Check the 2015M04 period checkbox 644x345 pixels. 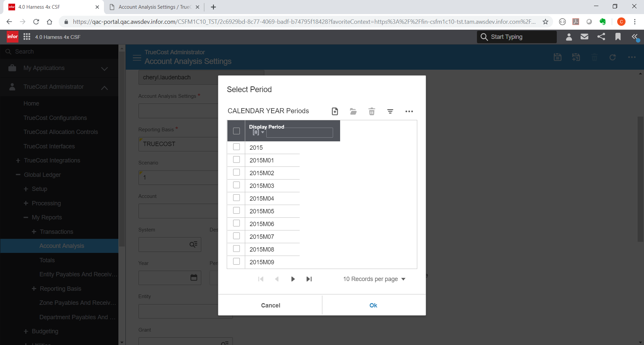coord(236,198)
